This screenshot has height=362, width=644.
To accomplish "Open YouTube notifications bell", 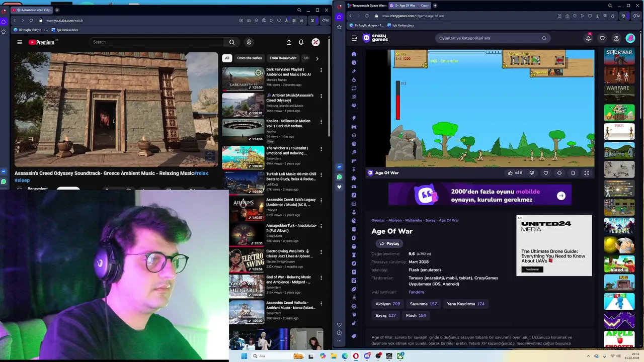I will [301, 42].
